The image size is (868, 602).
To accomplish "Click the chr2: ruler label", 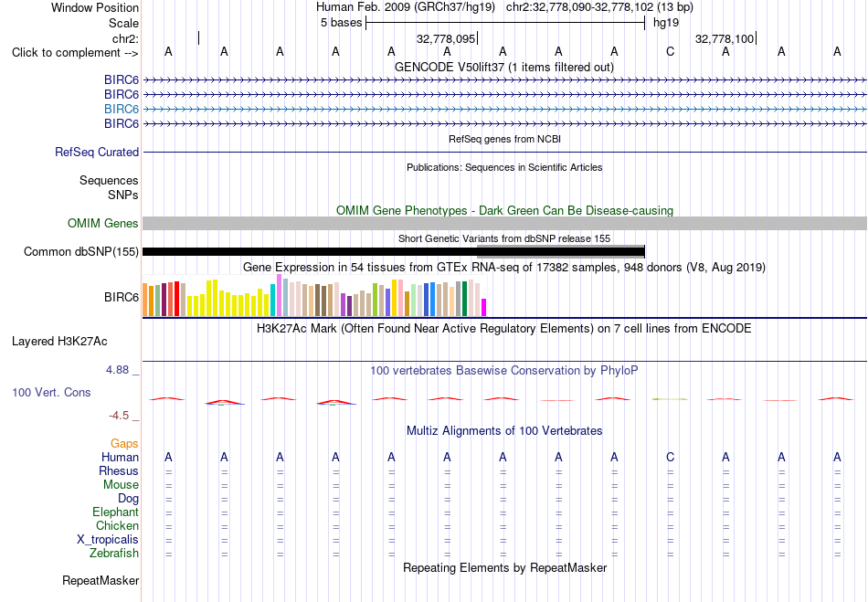I will coord(125,38).
